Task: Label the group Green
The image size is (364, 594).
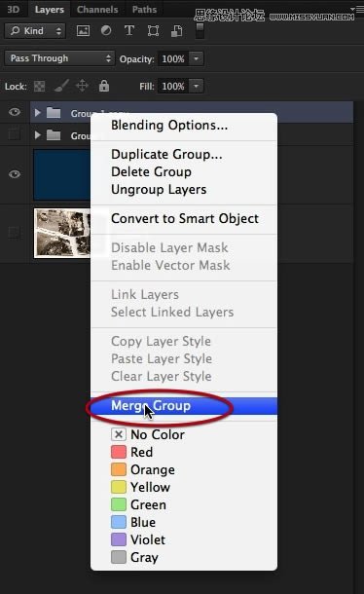Action: pos(184,504)
